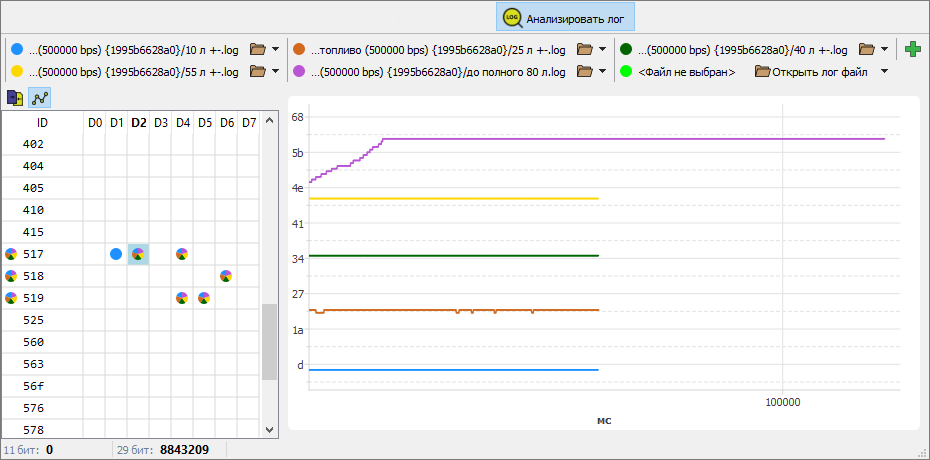Switch to the data compare view icon
930x460 pixels.
pos(15,98)
